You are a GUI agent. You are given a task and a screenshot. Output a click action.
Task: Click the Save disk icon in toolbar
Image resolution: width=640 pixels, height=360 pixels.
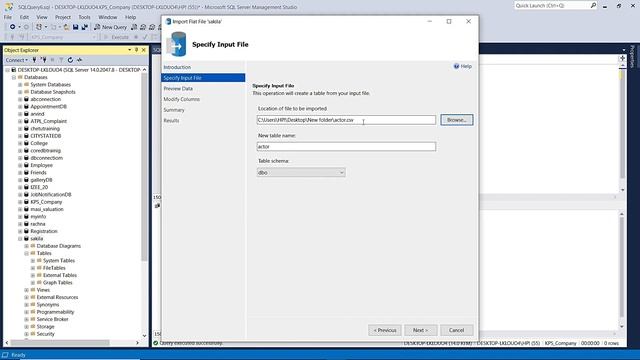76,27
